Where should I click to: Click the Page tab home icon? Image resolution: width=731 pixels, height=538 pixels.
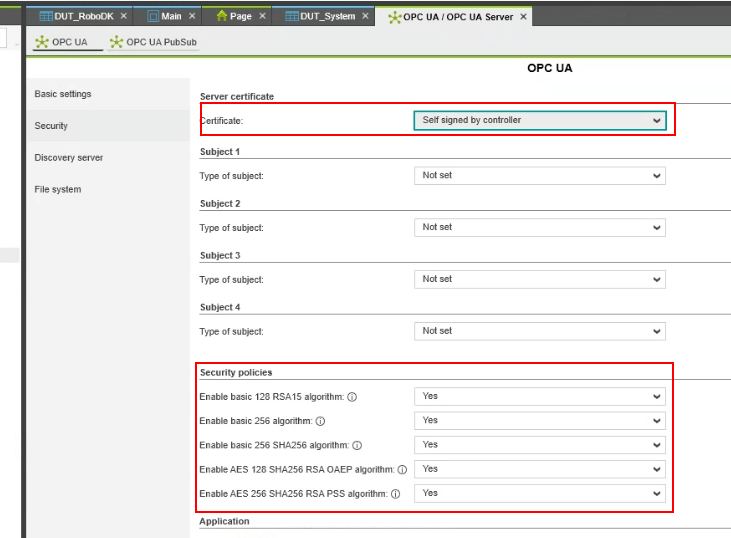tap(222, 16)
